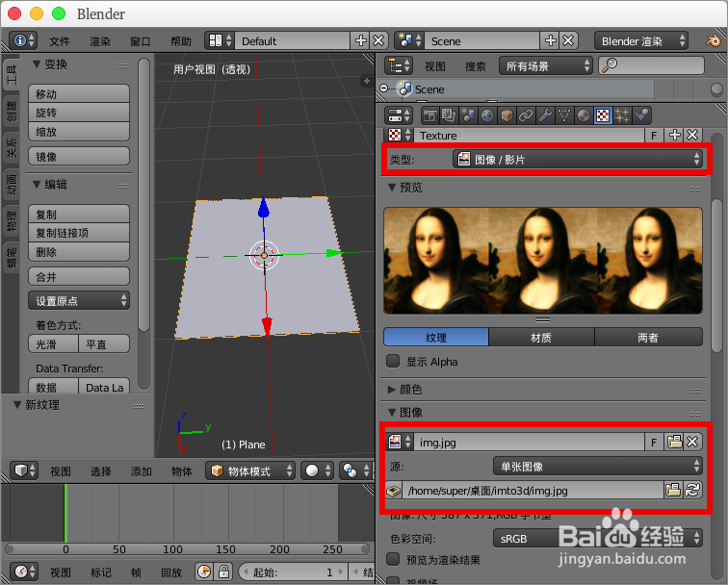The width and height of the screenshot is (728, 585).
Task: Select 纹理 preview mode
Action: click(436, 338)
